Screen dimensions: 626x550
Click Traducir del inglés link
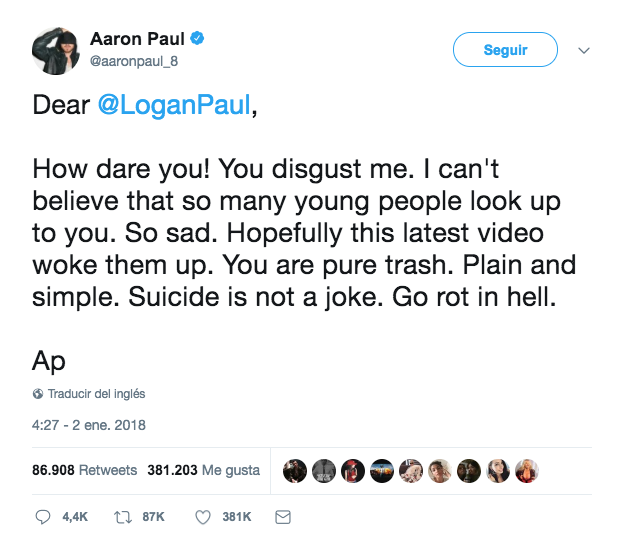pos(96,394)
